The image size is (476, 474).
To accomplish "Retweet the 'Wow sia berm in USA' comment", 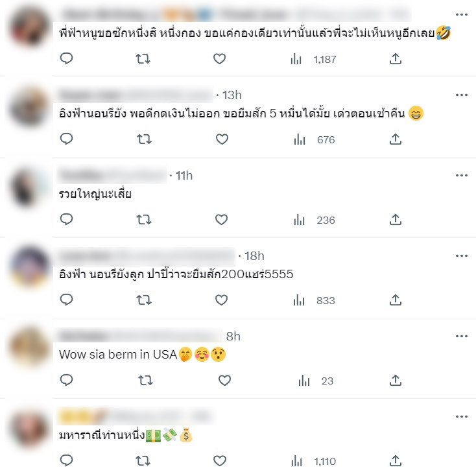I will point(145,380).
